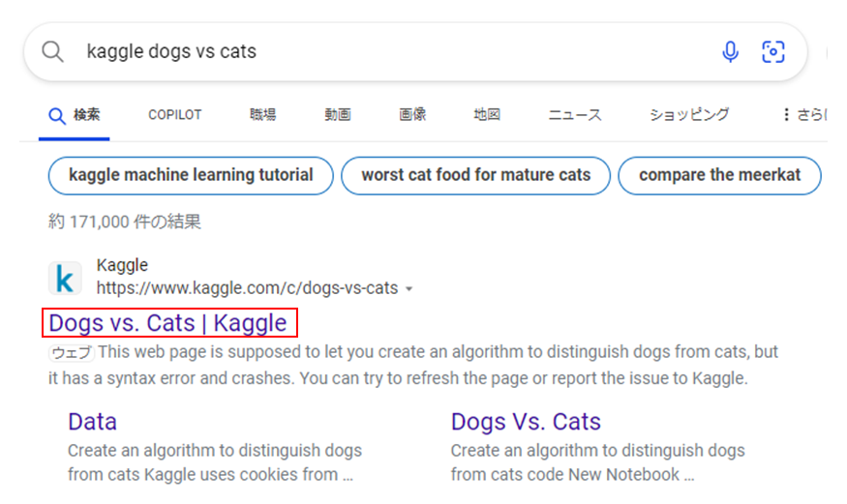
Task: Open the 'Data' sublink
Action: [x=92, y=422]
